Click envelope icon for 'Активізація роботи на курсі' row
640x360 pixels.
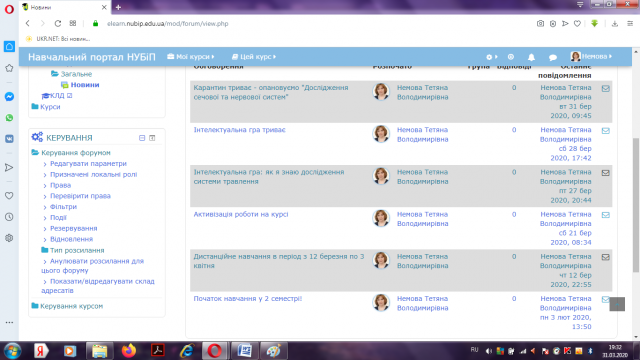606,215
